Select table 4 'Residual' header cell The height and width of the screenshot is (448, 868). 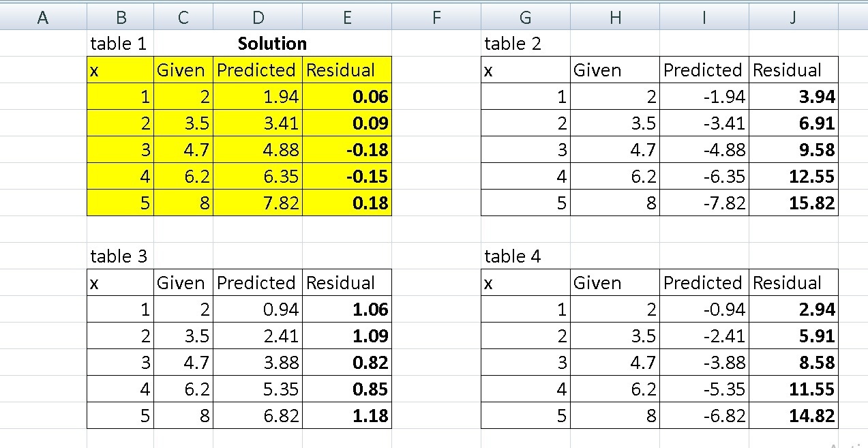coord(793,283)
